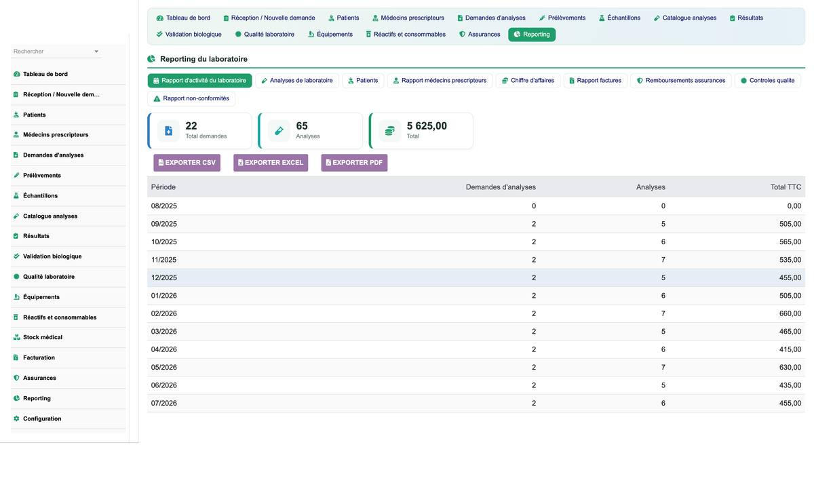The height and width of the screenshot is (504, 814).
Task: Click the EXPORTER PDF button
Action: coord(354,163)
